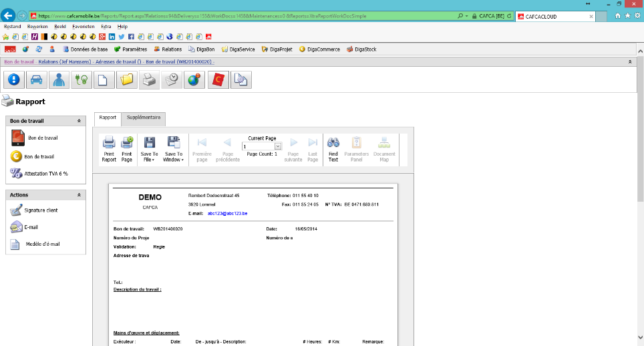The width and height of the screenshot is (644, 346).
Task: Click the globe icon next to CAFCA logo
Action: [25, 49]
